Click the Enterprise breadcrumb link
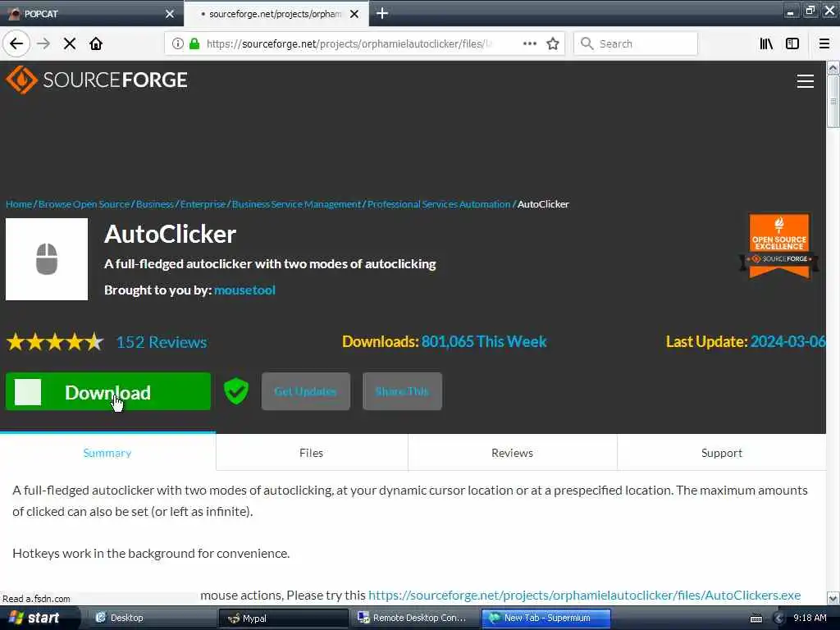Image resolution: width=840 pixels, height=630 pixels. click(203, 204)
